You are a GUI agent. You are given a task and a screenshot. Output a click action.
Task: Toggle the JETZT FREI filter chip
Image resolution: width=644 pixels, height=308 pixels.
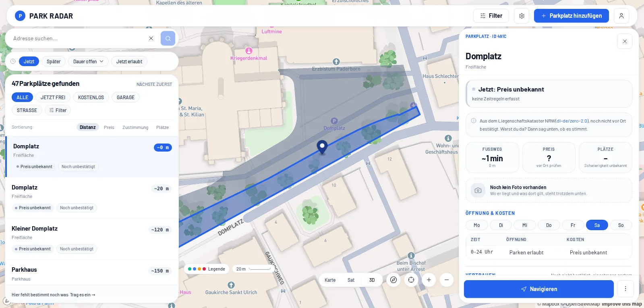click(x=53, y=97)
